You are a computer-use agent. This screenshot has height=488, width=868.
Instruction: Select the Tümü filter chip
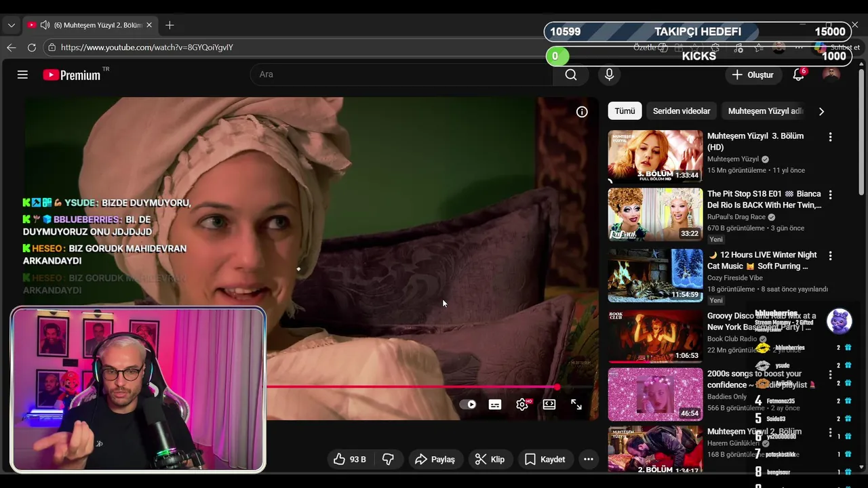(625, 111)
